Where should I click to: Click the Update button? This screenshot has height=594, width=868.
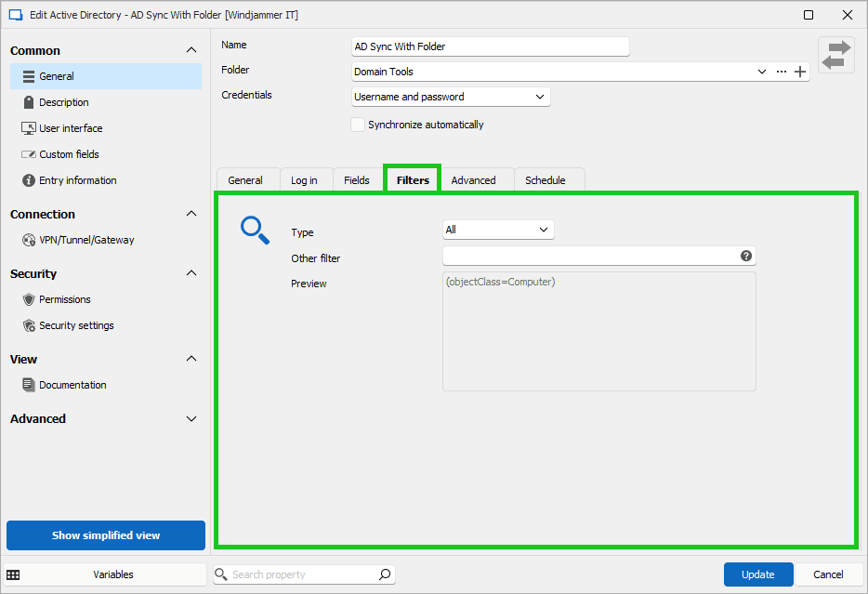pyautogui.click(x=757, y=574)
